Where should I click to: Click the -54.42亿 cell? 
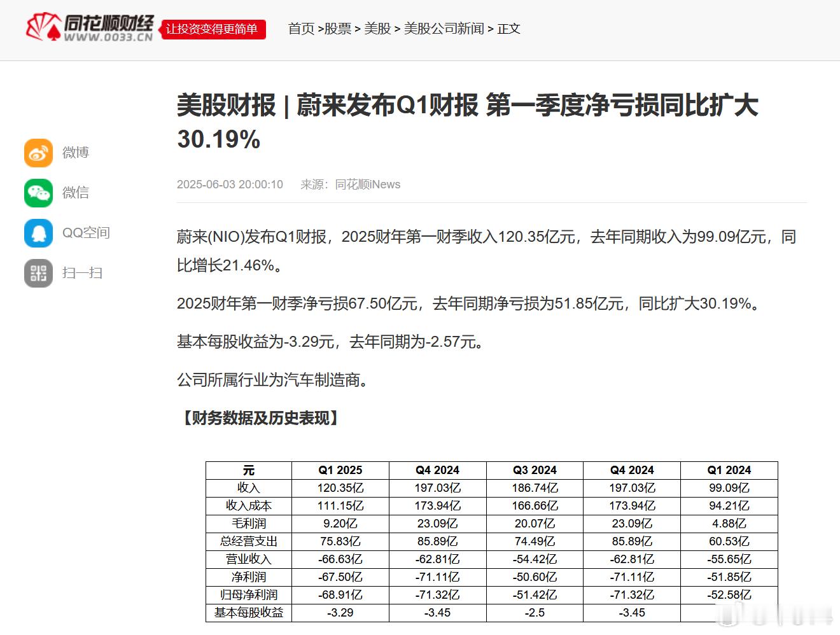click(535, 559)
